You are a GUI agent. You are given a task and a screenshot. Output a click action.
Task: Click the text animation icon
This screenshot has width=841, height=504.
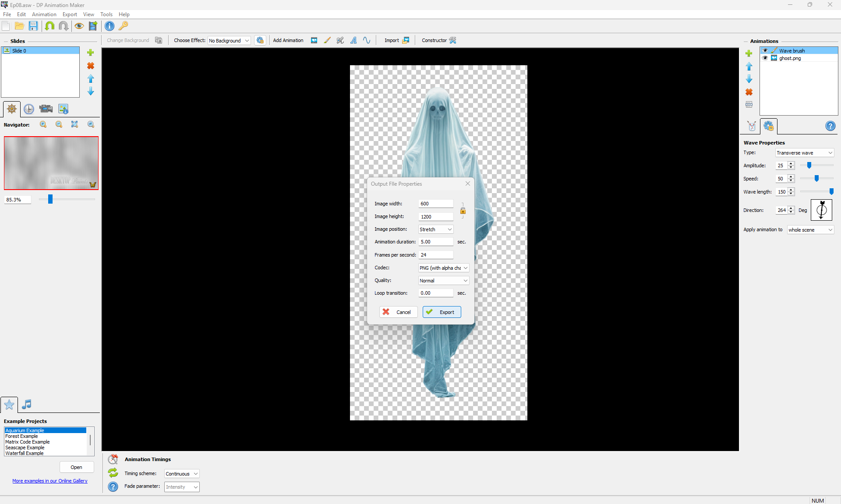(x=353, y=40)
